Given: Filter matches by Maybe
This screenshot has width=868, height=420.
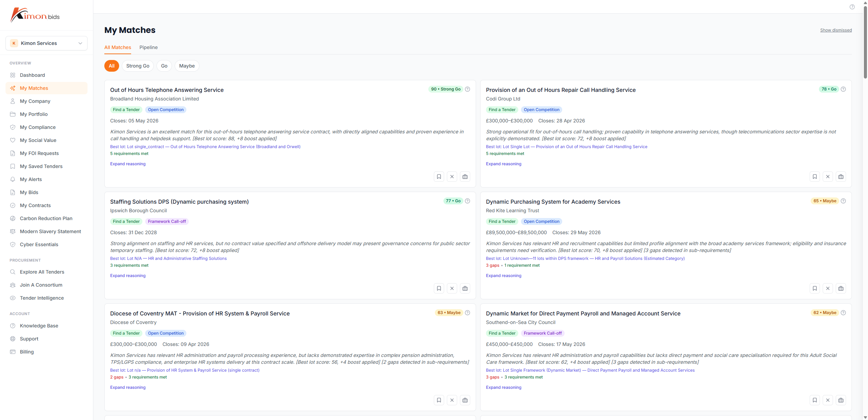Looking at the screenshot, I should pyautogui.click(x=187, y=66).
